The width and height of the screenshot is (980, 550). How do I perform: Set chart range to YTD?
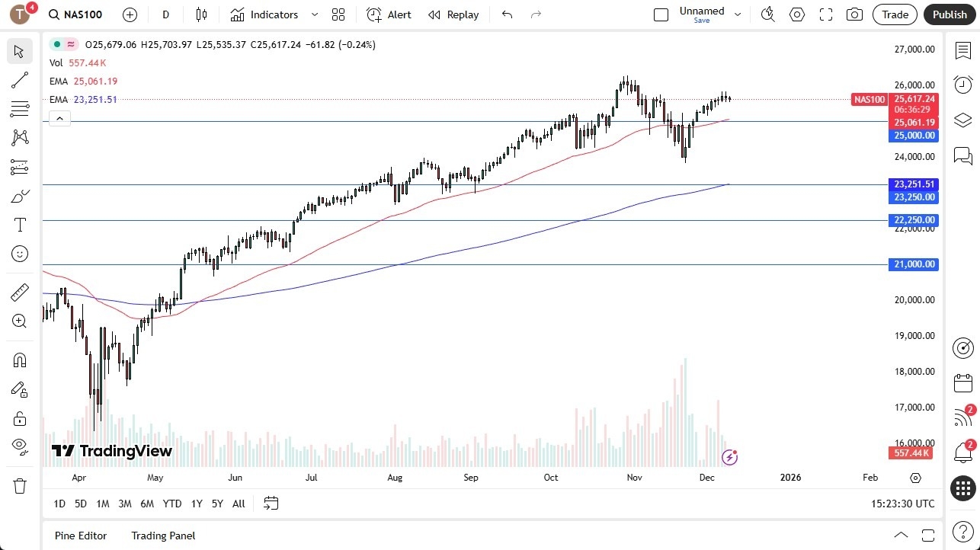pyautogui.click(x=172, y=504)
